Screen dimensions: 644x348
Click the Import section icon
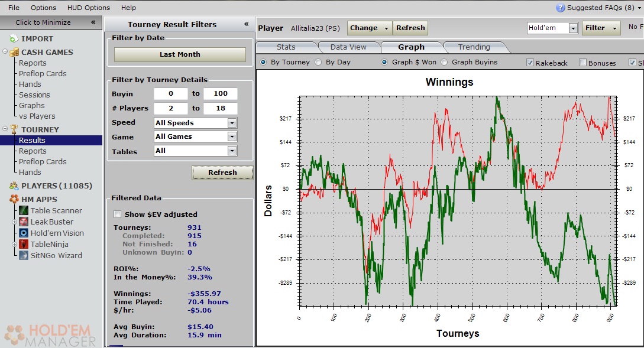[x=14, y=38]
